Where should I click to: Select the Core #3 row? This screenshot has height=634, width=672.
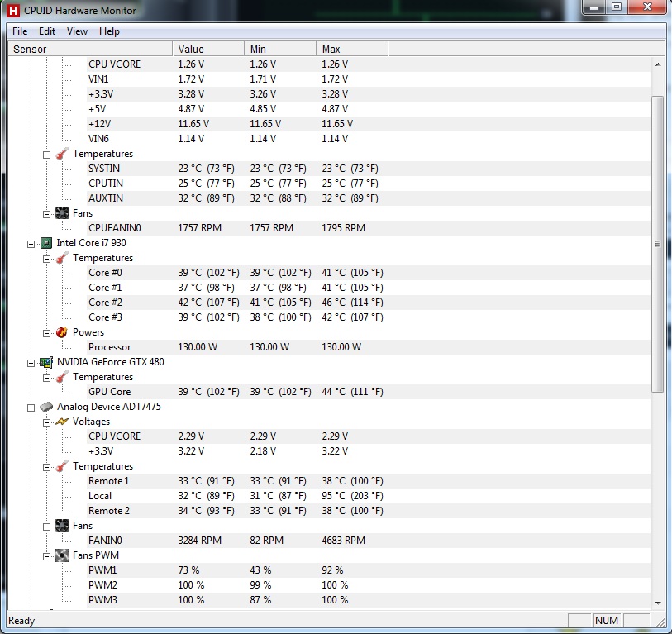point(369,317)
